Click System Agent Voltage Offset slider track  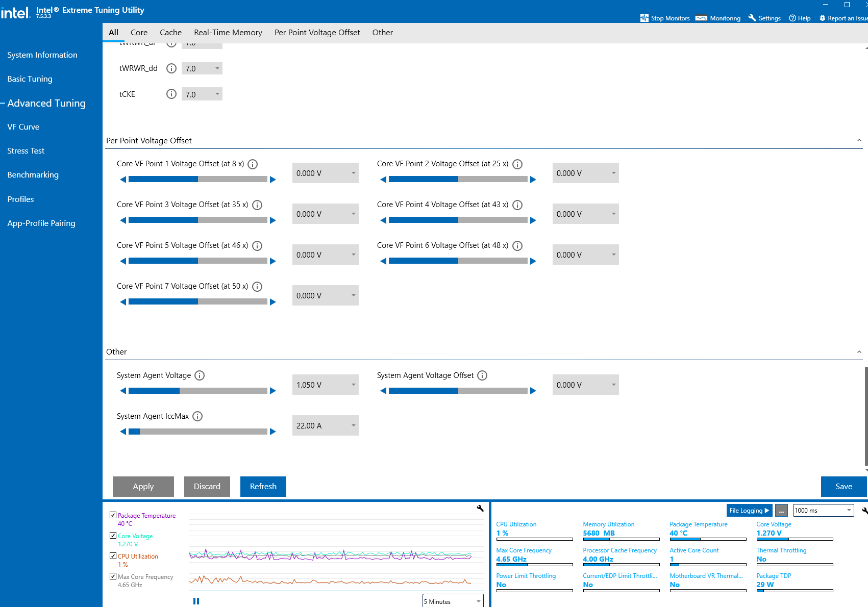[x=458, y=391]
